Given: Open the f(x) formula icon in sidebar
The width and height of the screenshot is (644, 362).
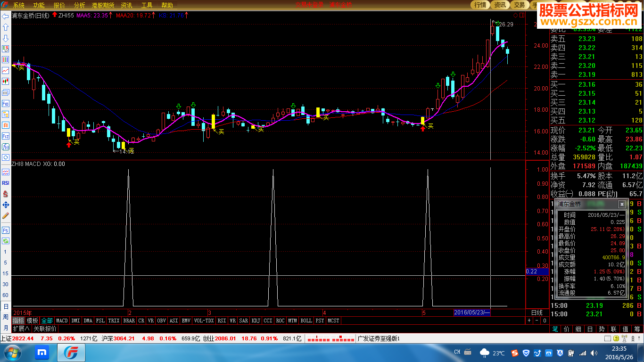Looking at the screenshot, I should pyautogui.click(x=6, y=147).
